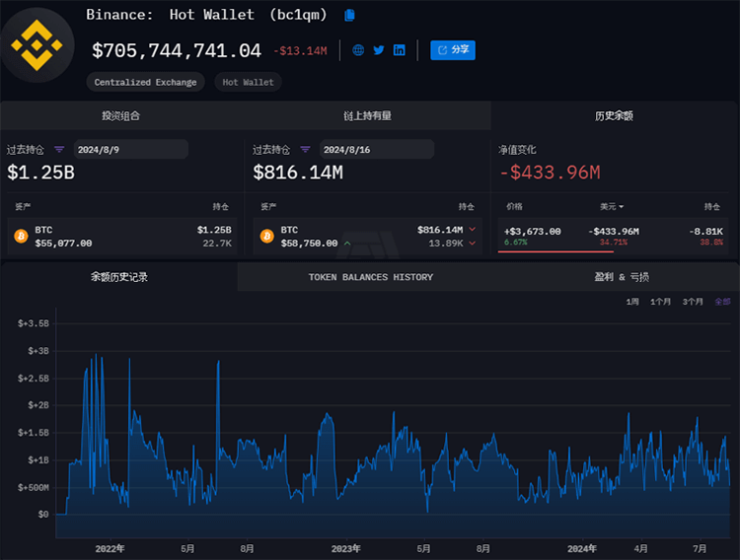Click the Centralized Exchange tag
The height and width of the screenshot is (560, 740).
[x=145, y=83]
